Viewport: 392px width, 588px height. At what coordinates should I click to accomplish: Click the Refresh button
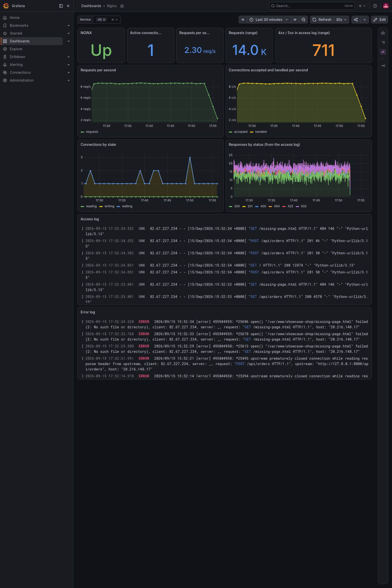coord(322,20)
